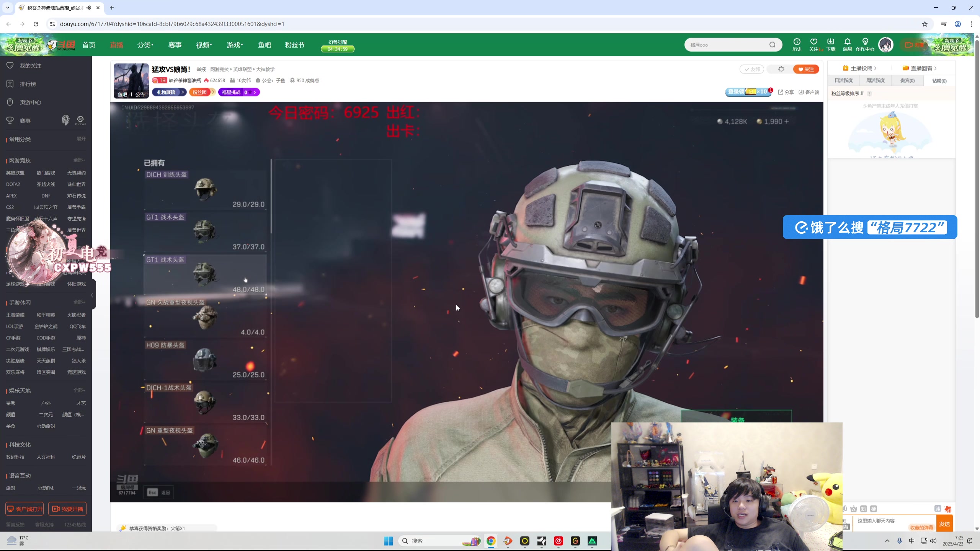Click the volume icon in system tray
The image size is (980, 551).
tap(933, 541)
